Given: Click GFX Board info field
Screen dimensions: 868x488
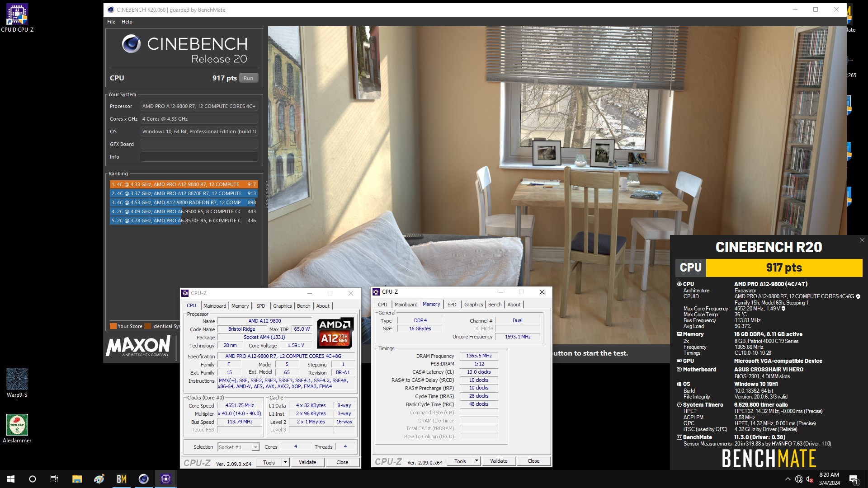Looking at the screenshot, I should [199, 144].
